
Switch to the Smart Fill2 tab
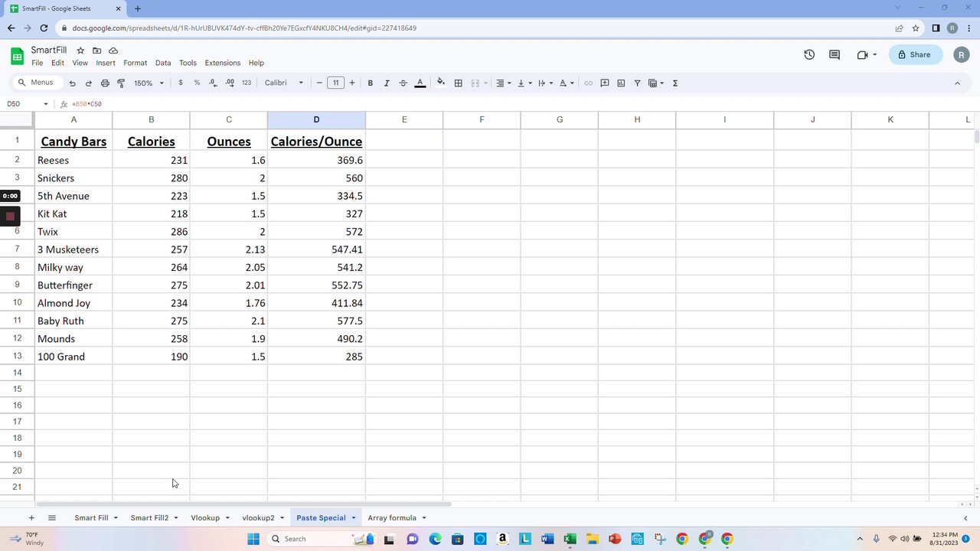(x=149, y=518)
